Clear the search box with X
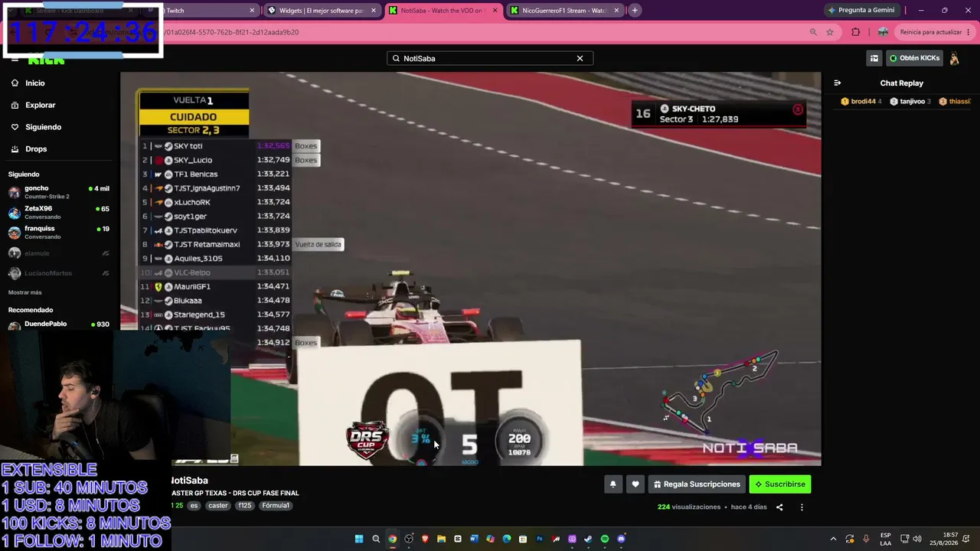The height and width of the screenshot is (551, 980). 580,58
